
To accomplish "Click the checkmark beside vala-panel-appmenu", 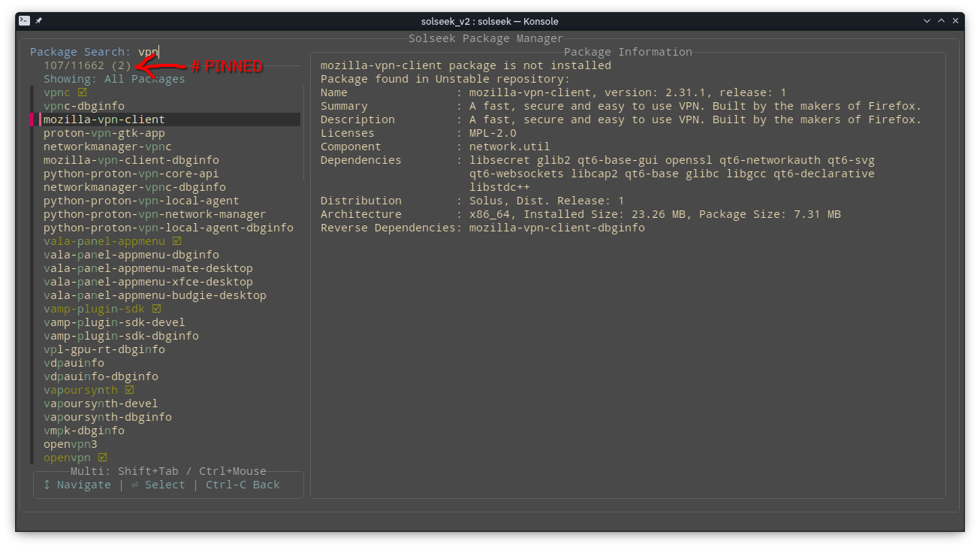I will [x=177, y=241].
